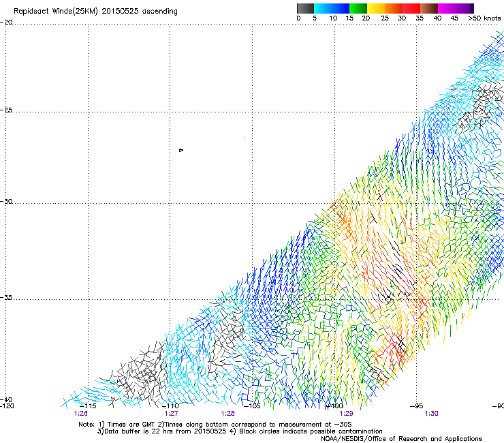Click the purple '1:30' time label

431,414
